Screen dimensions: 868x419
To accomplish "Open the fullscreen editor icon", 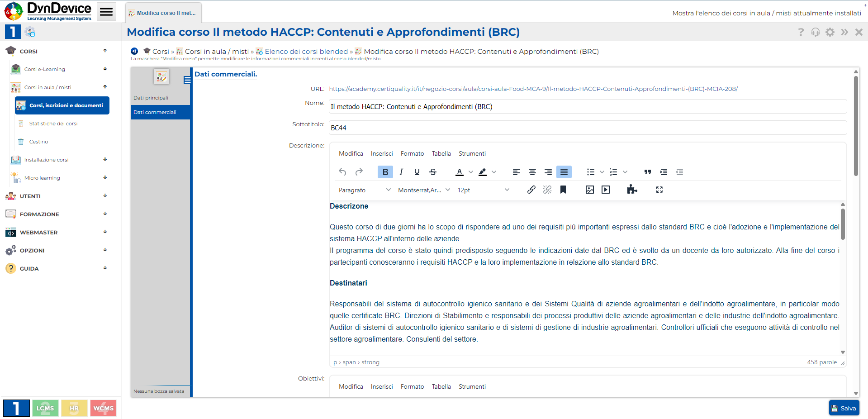I will tap(659, 190).
